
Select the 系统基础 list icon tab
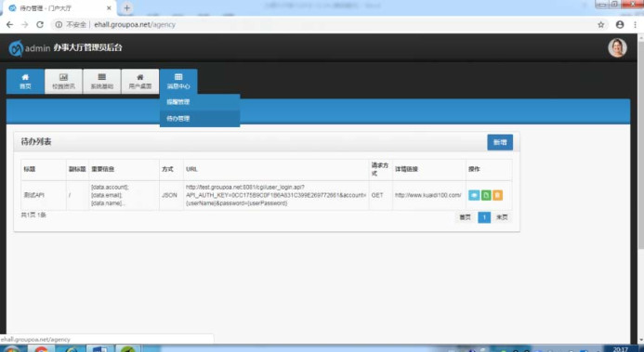pyautogui.click(x=102, y=81)
